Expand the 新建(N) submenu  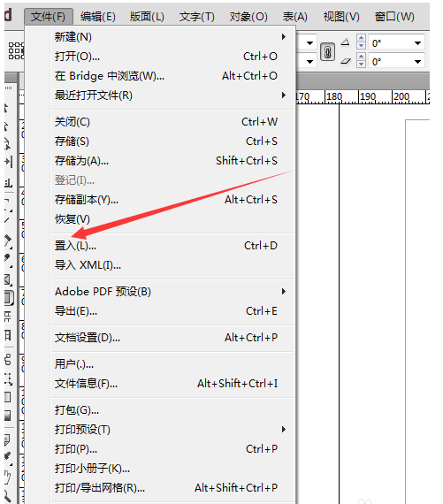[172, 37]
